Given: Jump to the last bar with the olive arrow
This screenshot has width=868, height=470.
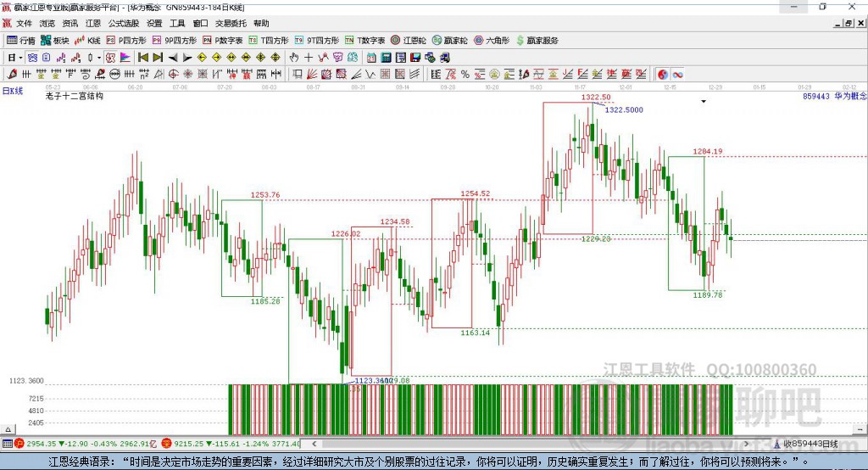Looking at the screenshot, I should click(x=158, y=58).
